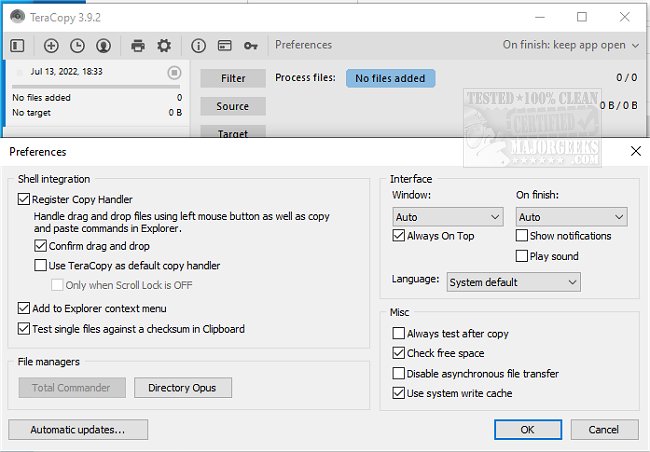The width and height of the screenshot is (650, 452).
Task: Uncheck Use system write cache
Action: coord(399,393)
